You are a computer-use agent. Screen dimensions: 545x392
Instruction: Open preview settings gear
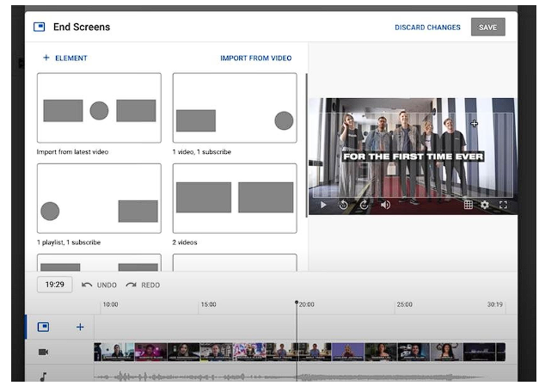pos(485,205)
